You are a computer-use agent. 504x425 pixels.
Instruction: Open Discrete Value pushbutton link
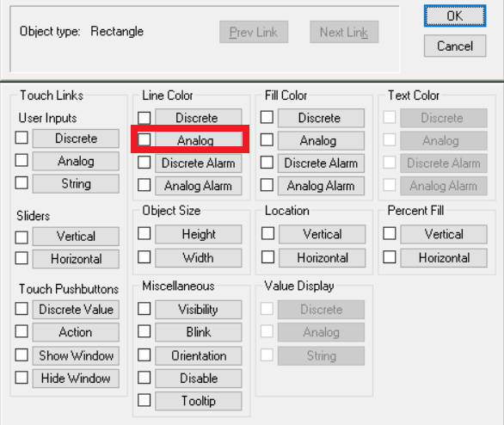tap(76, 310)
